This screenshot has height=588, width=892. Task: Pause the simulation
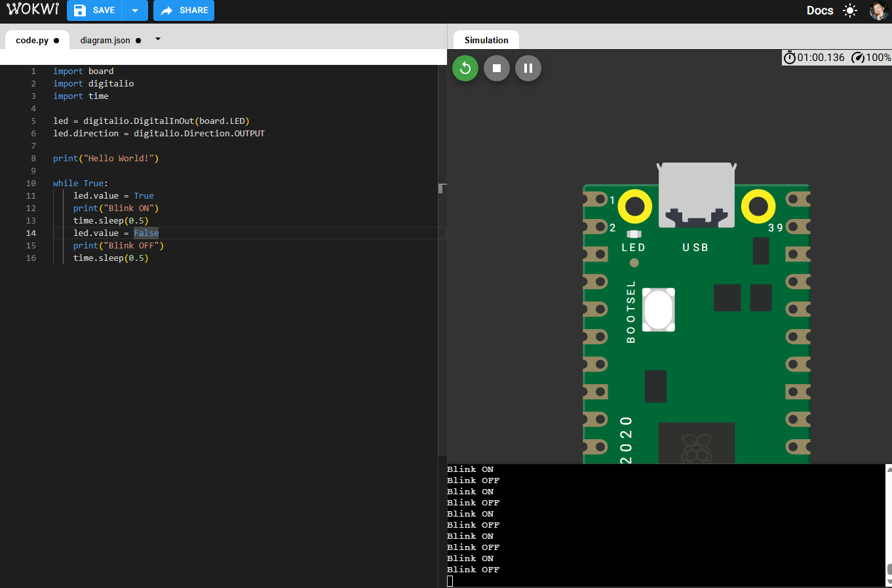pos(528,68)
